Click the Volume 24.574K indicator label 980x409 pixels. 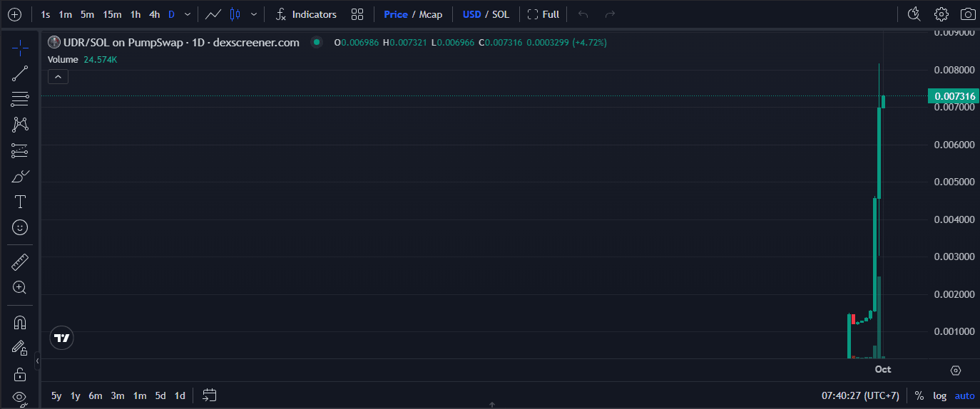[82, 60]
